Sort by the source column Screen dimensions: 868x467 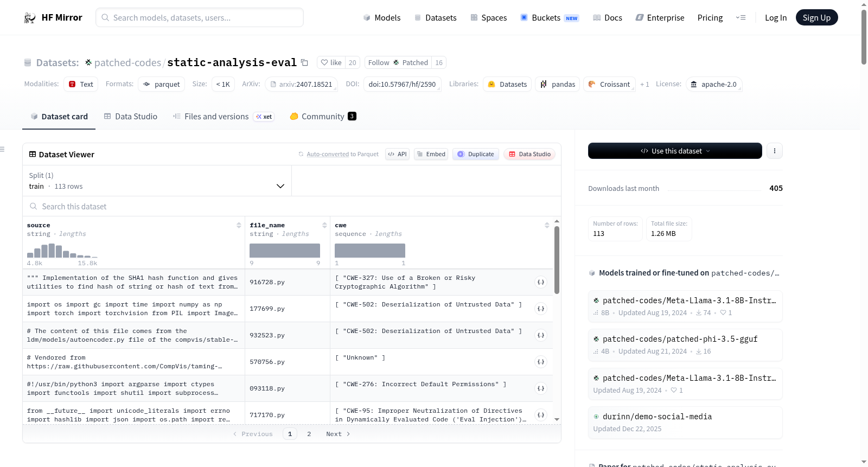pyautogui.click(x=239, y=225)
